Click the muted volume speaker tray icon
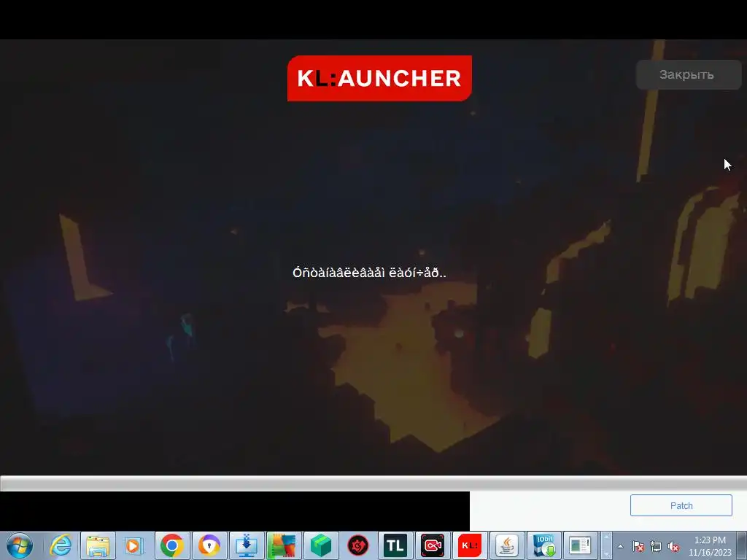The width and height of the screenshot is (747, 560). click(x=673, y=546)
